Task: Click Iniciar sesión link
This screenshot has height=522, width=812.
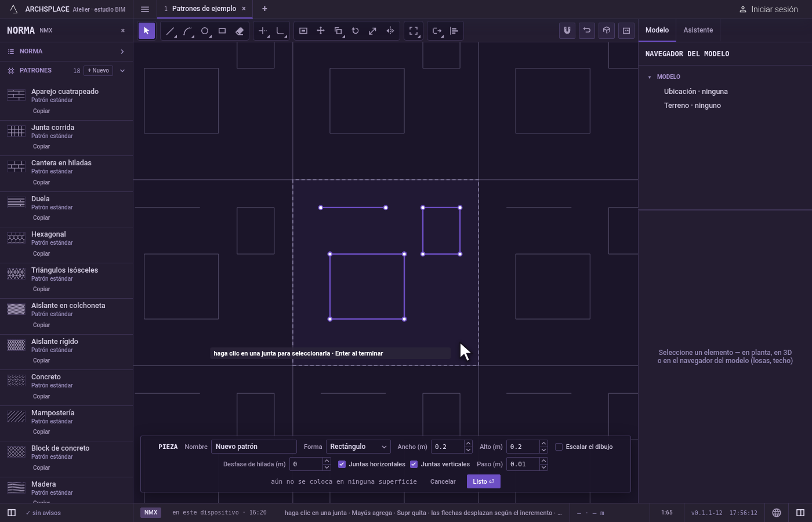Action: click(768, 9)
